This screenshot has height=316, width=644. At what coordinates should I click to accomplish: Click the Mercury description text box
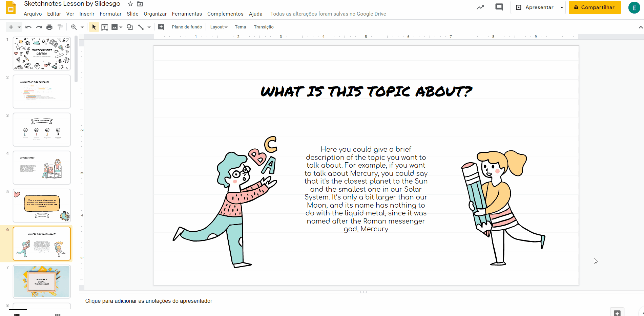(x=366, y=189)
